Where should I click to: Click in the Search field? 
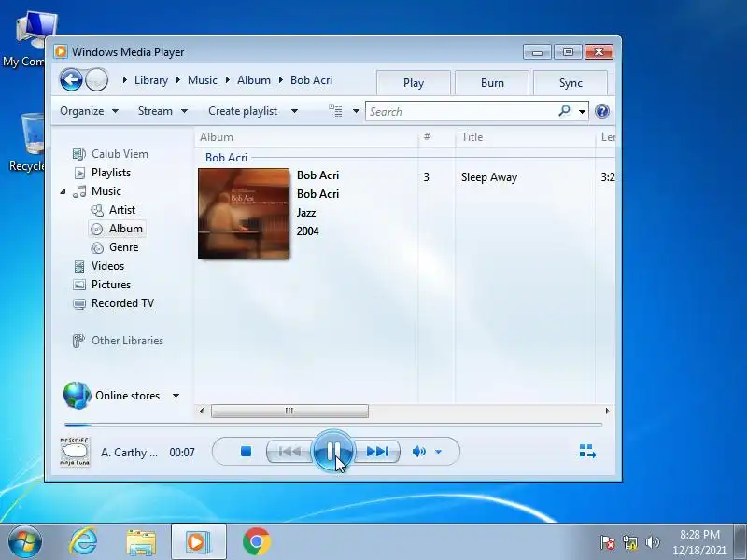461,111
